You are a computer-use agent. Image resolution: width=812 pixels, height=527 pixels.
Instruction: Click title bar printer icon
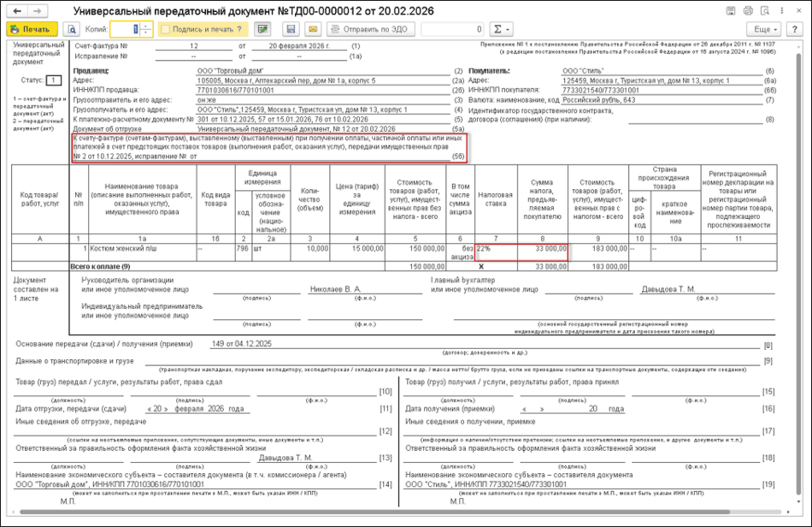[x=748, y=11]
